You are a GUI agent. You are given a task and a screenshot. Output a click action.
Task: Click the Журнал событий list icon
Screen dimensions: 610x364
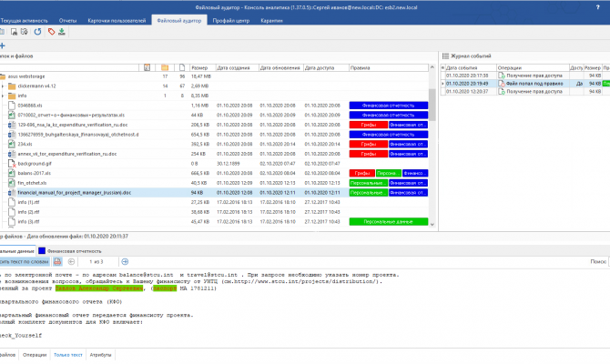click(x=444, y=56)
